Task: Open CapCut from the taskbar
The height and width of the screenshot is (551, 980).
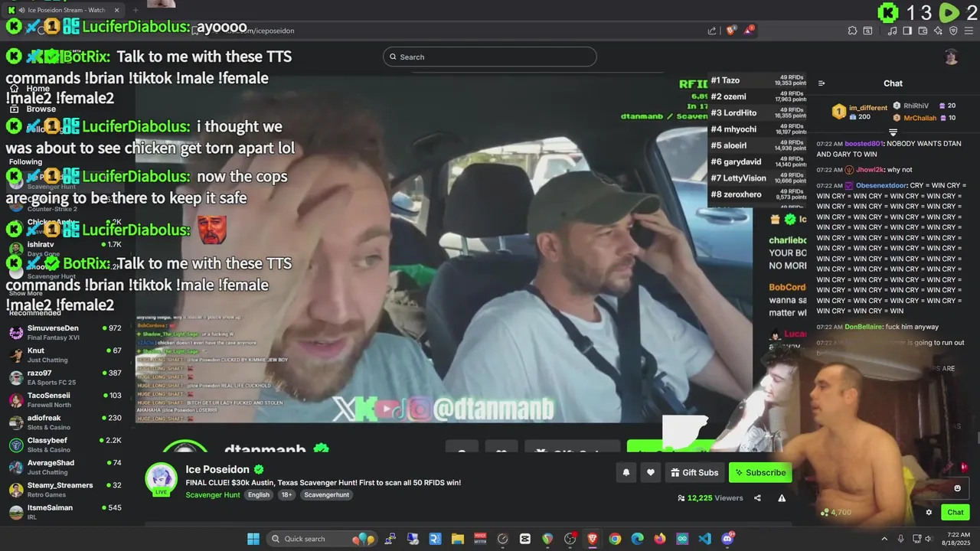Action: pos(525,539)
